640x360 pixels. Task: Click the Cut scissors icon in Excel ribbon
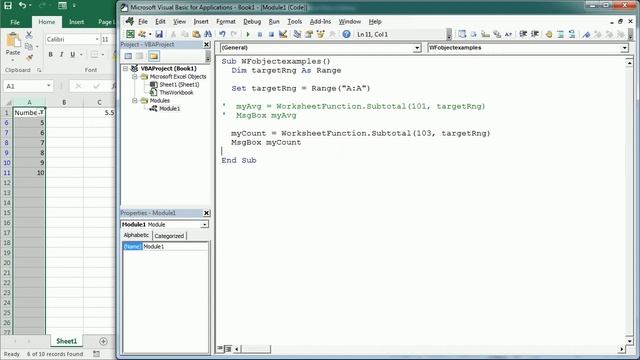pos(29,35)
